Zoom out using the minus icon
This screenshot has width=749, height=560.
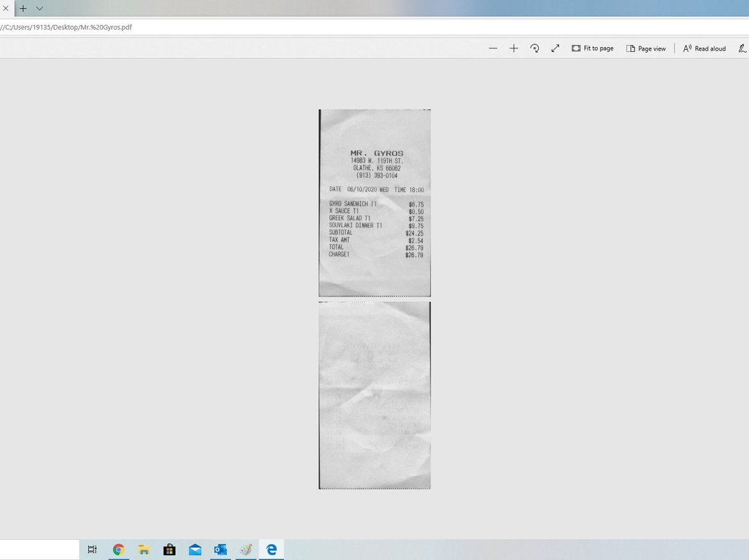492,49
